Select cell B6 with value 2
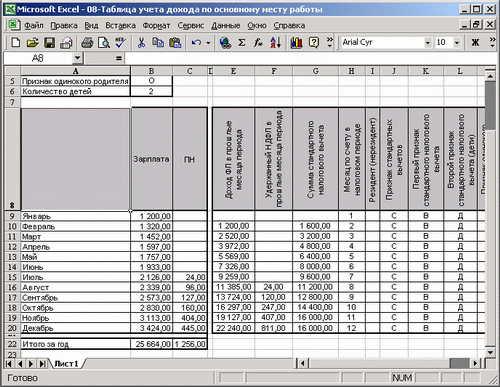The height and width of the screenshot is (387, 500). [x=151, y=91]
